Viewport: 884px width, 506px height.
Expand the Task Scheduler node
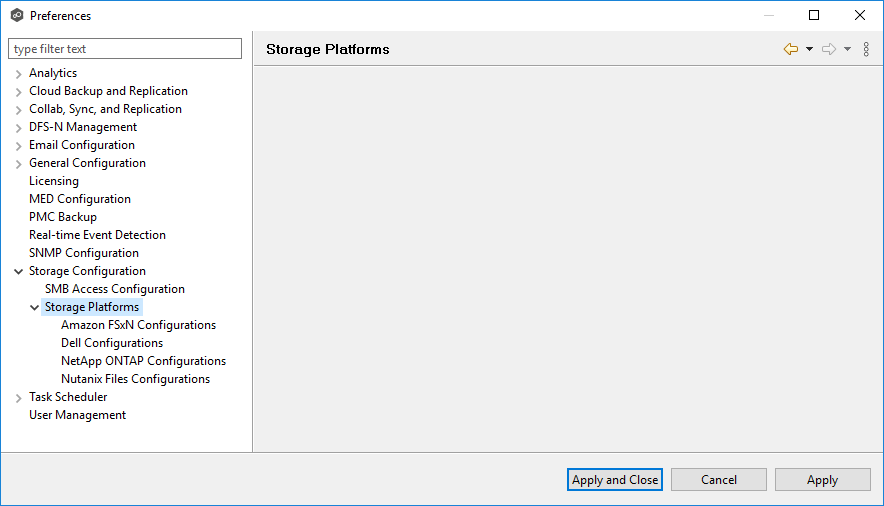[18, 397]
